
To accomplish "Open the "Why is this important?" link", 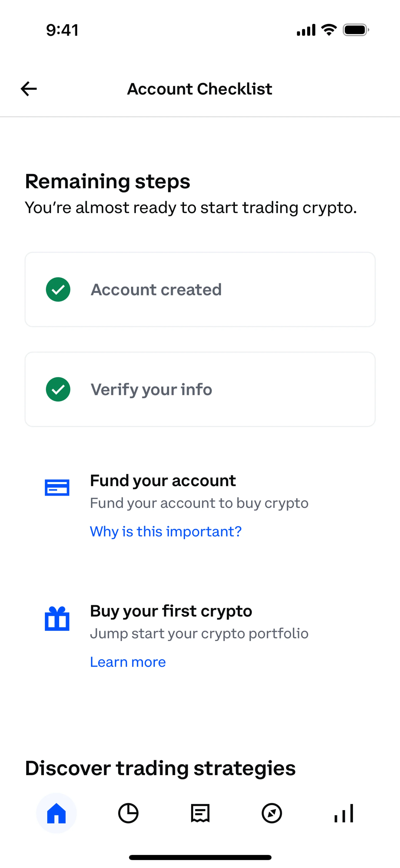I will tap(166, 531).
